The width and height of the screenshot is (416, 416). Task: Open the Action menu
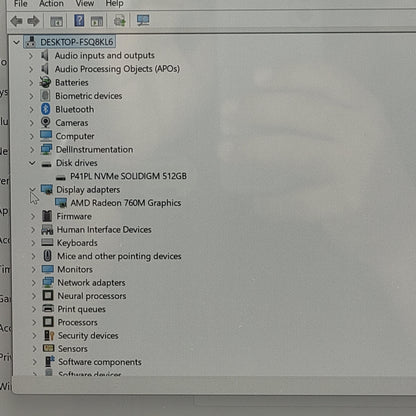point(51,4)
